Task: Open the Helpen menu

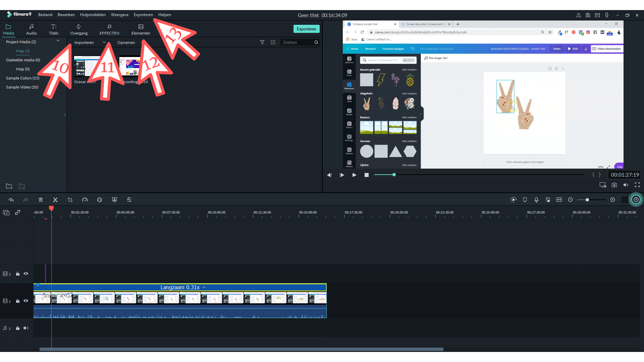Action: click(165, 15)
